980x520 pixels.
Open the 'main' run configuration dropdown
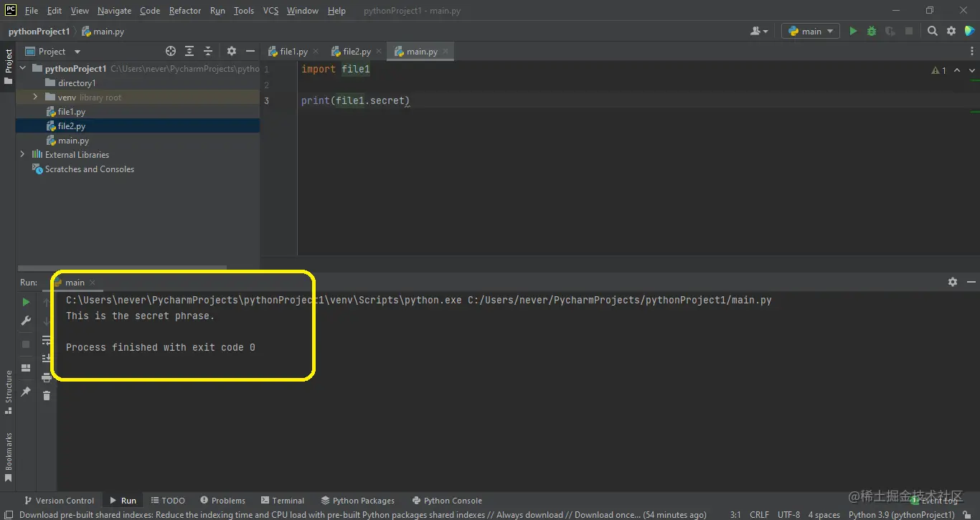(810, 31)
